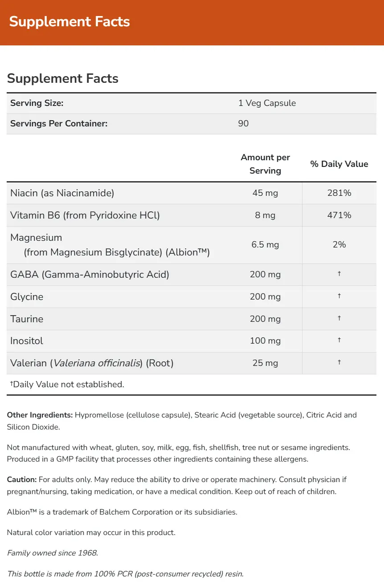384x588 pixels.
Task: Click the 1 Veg Capsule value
Action: pyautogui.click(x=267, y=103)
